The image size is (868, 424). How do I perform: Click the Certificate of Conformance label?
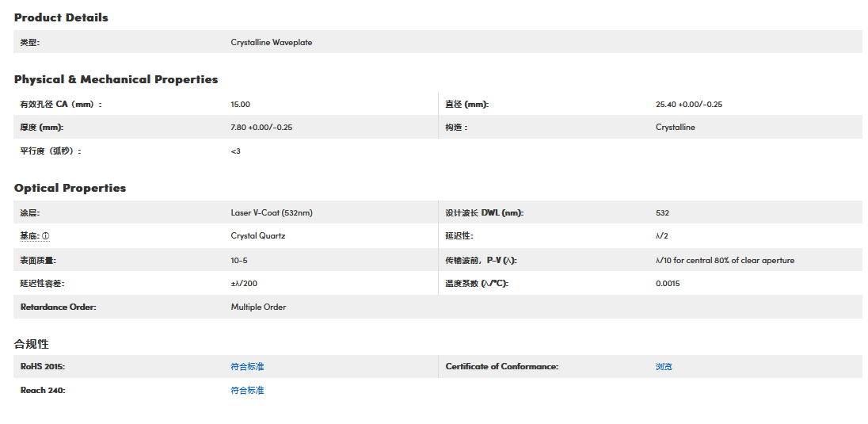501,367
